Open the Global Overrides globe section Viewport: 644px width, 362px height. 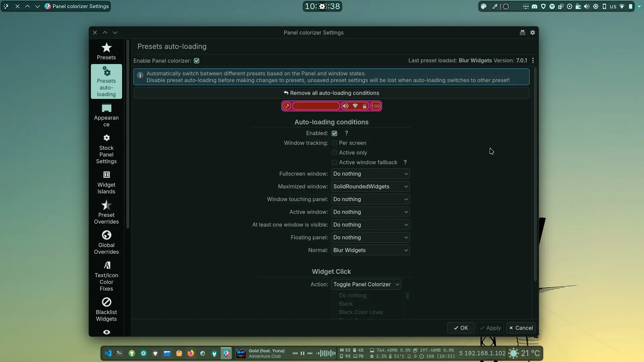106,242
